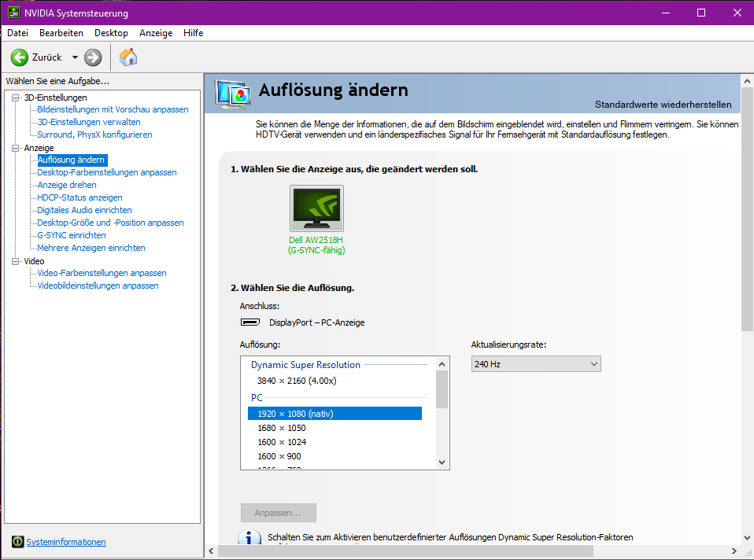The height and width of the screenshot is (560, 754).
Task: Open the Aktualisierungsrate 240 Hz dropdown
Action: (x=593, y=363)
